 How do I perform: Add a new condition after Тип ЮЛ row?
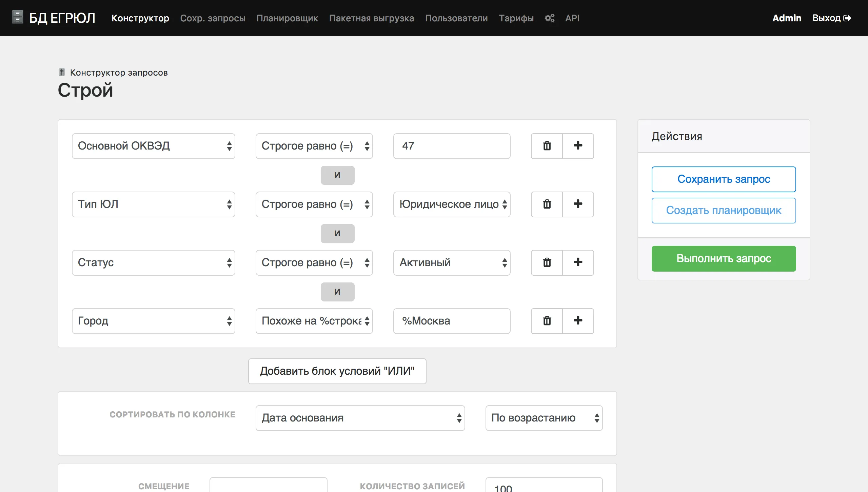click(578, 204)
